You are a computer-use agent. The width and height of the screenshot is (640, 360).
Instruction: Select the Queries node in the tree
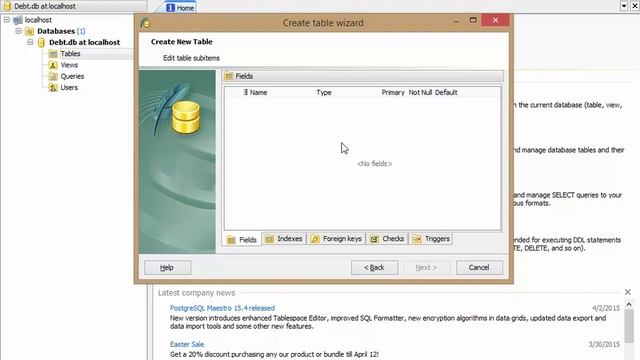[72, 76]
